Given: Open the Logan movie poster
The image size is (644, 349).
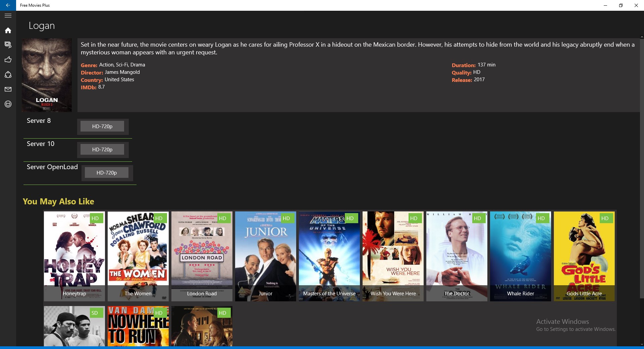Looking at the screenshot, I should (x=47, y=75).
